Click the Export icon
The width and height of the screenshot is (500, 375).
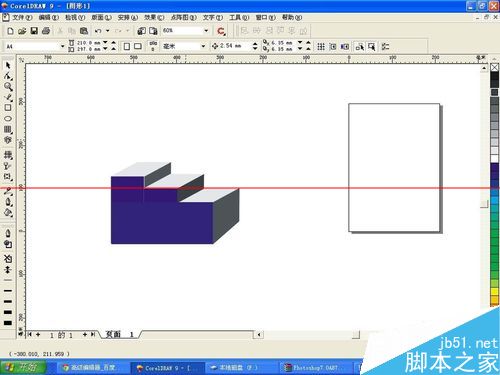click(x=153, y=31)
